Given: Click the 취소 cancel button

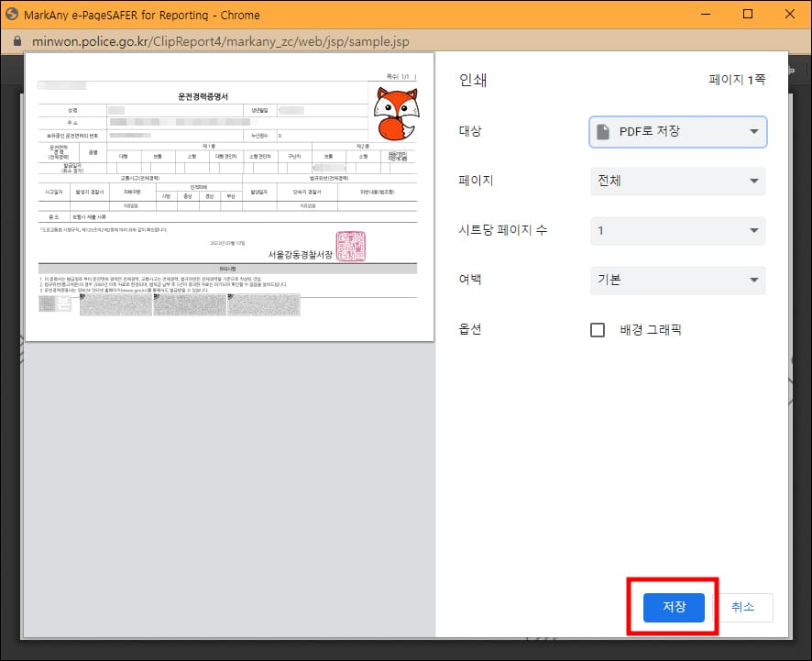Looking at the screenshot, I should (x=745, y=607).
